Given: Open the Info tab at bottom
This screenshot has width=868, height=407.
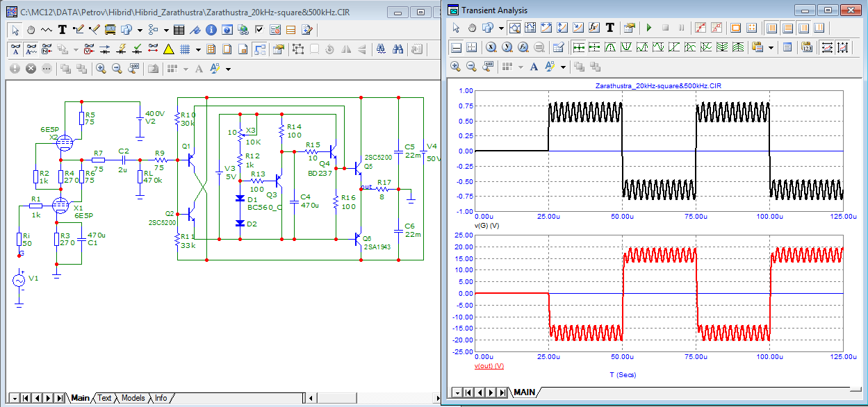Looking at the screenshot, I should [x=161, y=398].
